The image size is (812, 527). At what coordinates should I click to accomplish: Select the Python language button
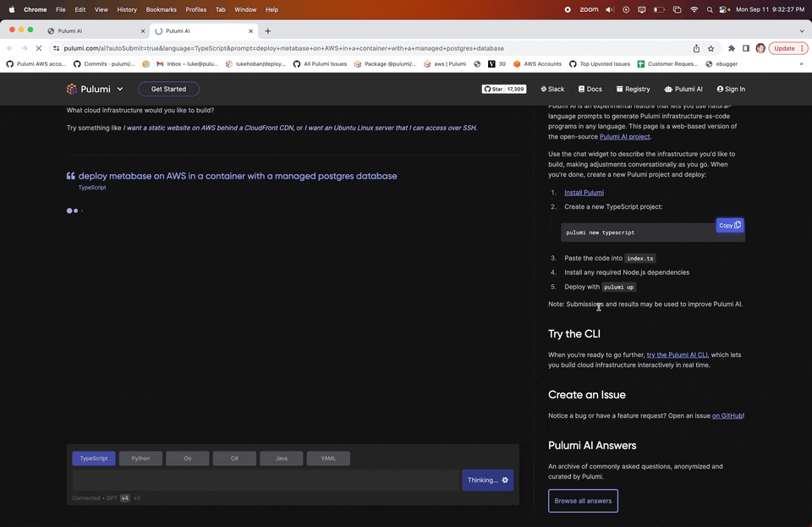[x=141, y=458]
